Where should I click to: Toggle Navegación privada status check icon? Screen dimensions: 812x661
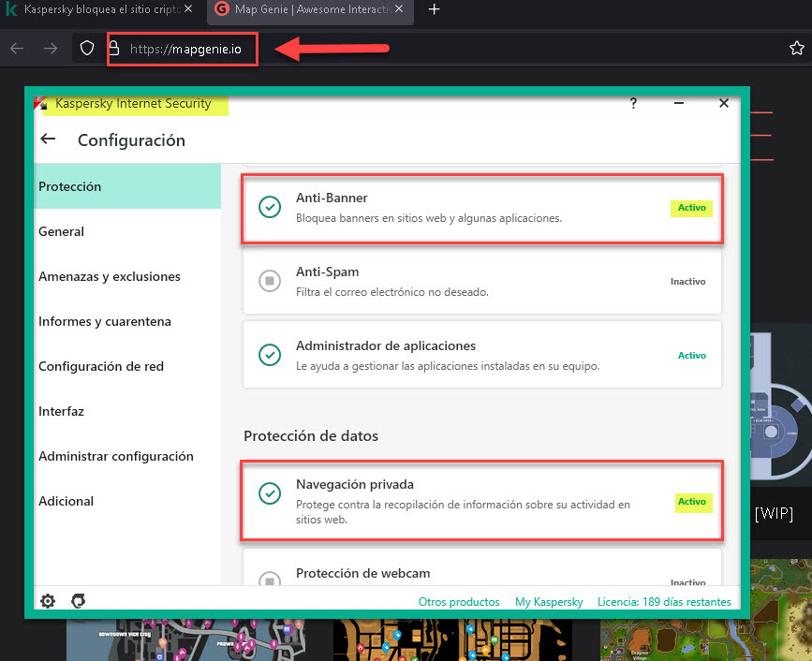point(270,493)
